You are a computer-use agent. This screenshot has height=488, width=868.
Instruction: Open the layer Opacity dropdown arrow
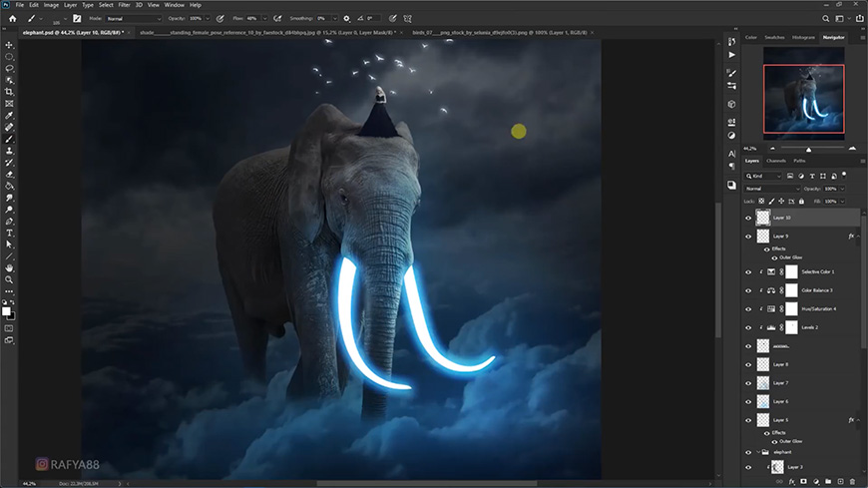point(842,189)
